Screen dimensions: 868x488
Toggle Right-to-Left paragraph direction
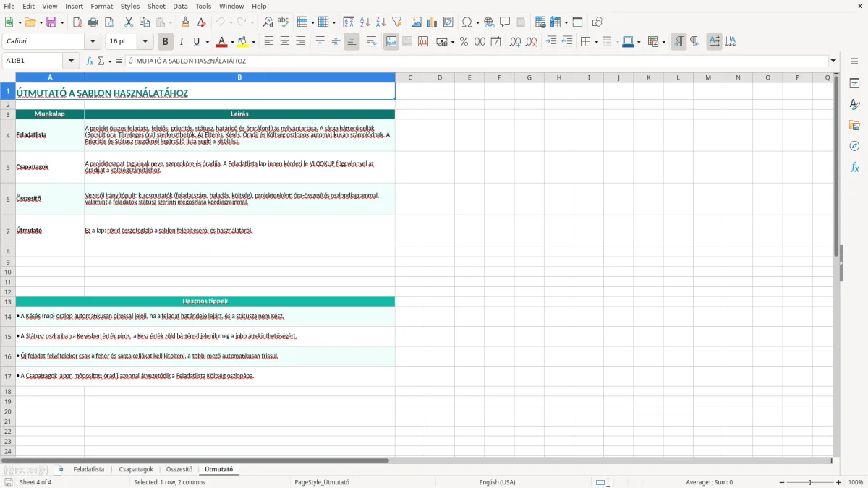(x=694, y=42)
